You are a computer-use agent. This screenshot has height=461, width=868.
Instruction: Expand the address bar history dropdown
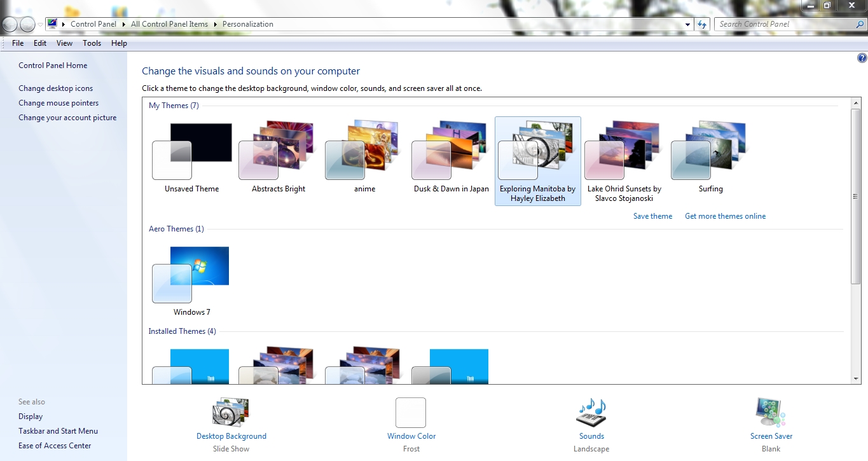(688, 24)
